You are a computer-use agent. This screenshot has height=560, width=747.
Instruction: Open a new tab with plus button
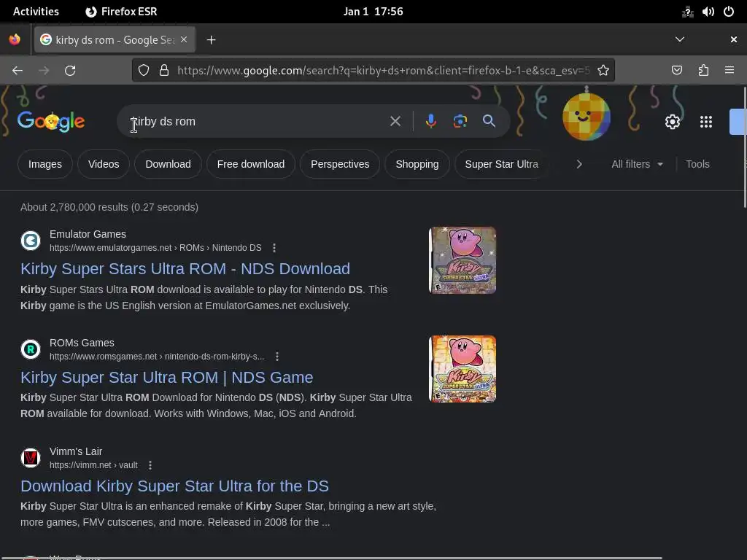[x=211, y=40]
